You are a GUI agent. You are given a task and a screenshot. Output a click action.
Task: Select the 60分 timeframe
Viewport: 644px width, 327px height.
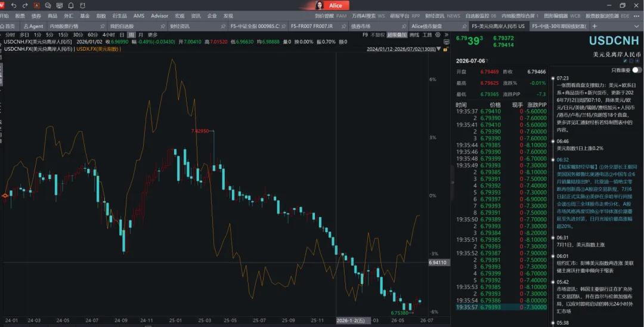click(x=93, y=35)
